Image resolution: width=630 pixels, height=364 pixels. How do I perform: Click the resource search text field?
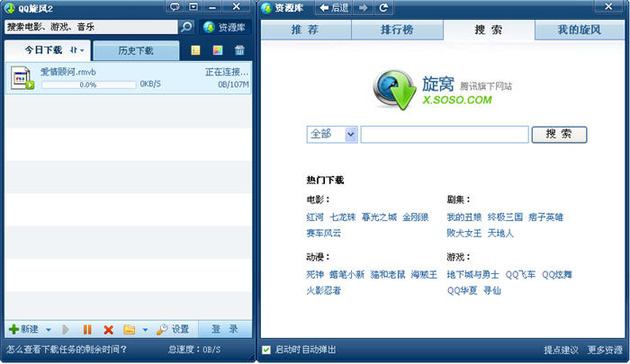(x=444, y=134)
